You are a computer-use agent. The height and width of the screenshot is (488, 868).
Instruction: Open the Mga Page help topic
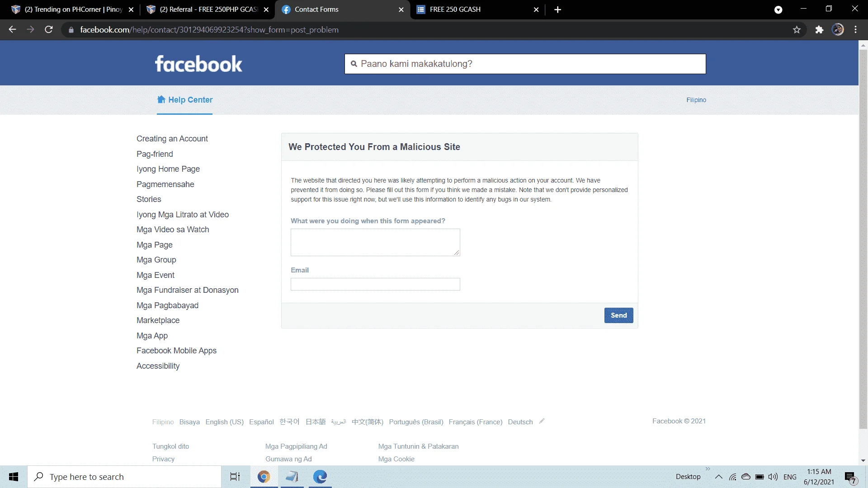pyautogui.click(x=155, y=245)
